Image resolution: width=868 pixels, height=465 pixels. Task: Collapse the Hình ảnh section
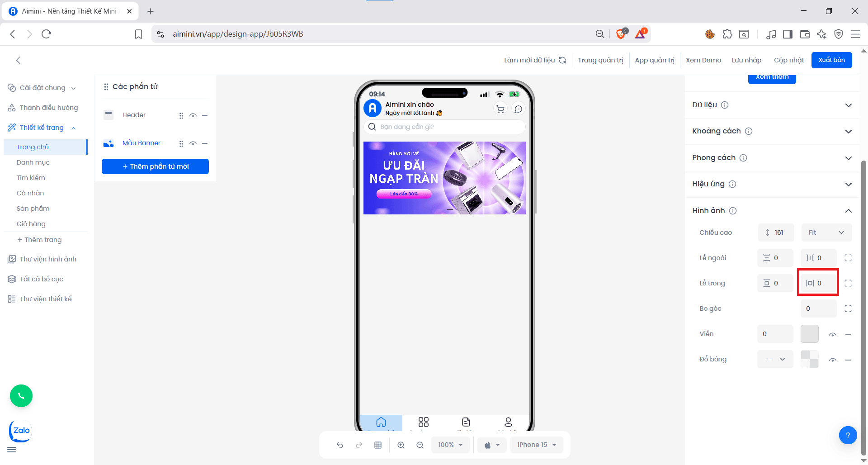click(849, 211)
